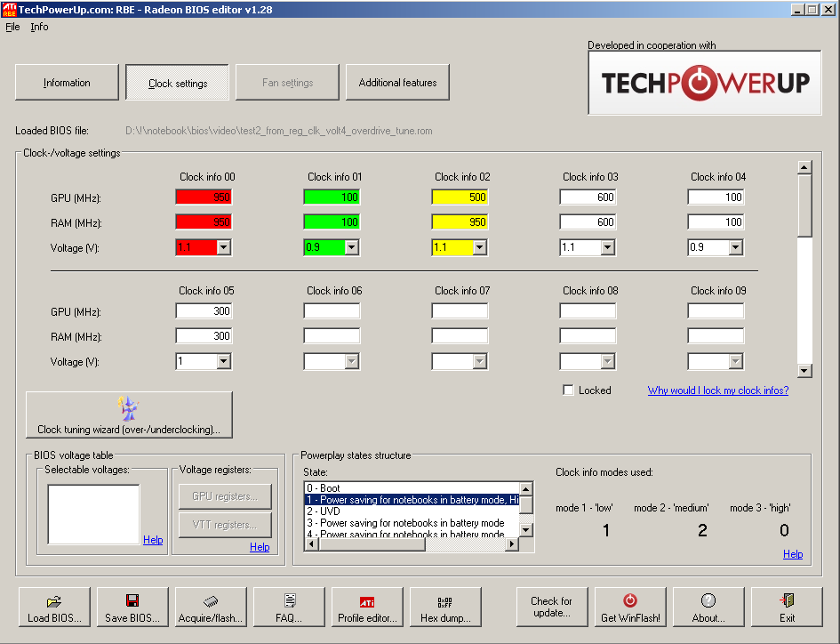Click the Load BIOS folder icon button
Viewport: 840px width, 644px height.
pos(54,607)
